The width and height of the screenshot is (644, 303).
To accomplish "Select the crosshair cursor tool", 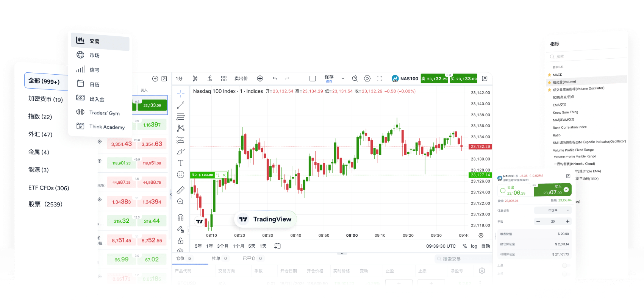I will click(x=181, y=93).
